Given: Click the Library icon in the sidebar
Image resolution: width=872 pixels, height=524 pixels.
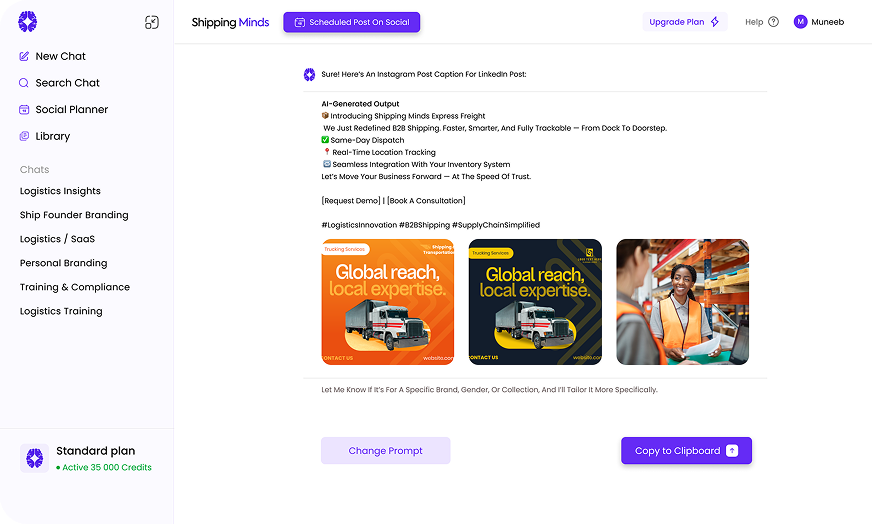Looking at the screenshot, I should (24, 136).
